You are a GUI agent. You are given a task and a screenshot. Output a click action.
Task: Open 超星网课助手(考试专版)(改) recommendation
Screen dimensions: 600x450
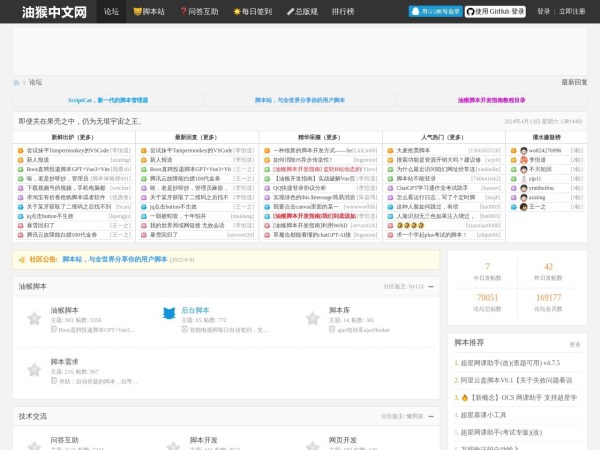(501, 432)
